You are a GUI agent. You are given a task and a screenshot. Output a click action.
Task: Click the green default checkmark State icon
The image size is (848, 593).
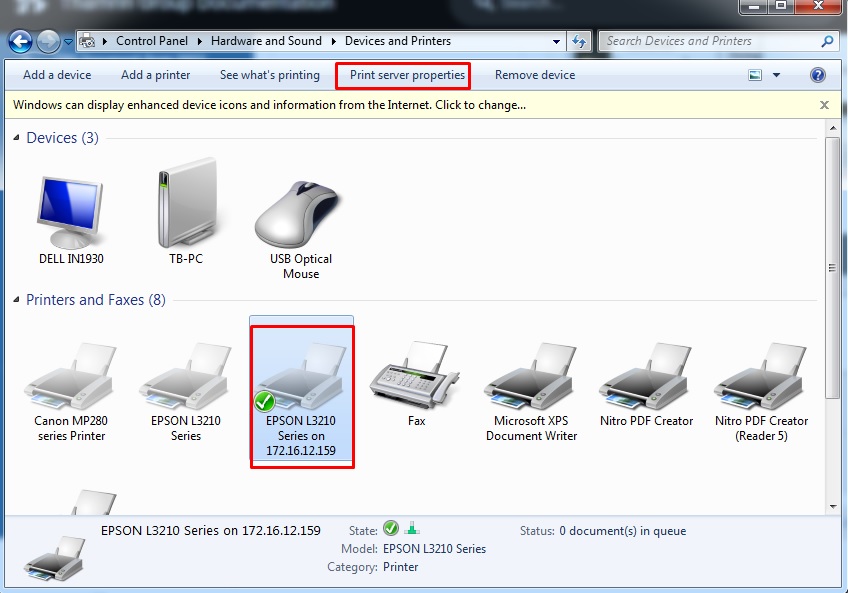(x=390, y=528)
